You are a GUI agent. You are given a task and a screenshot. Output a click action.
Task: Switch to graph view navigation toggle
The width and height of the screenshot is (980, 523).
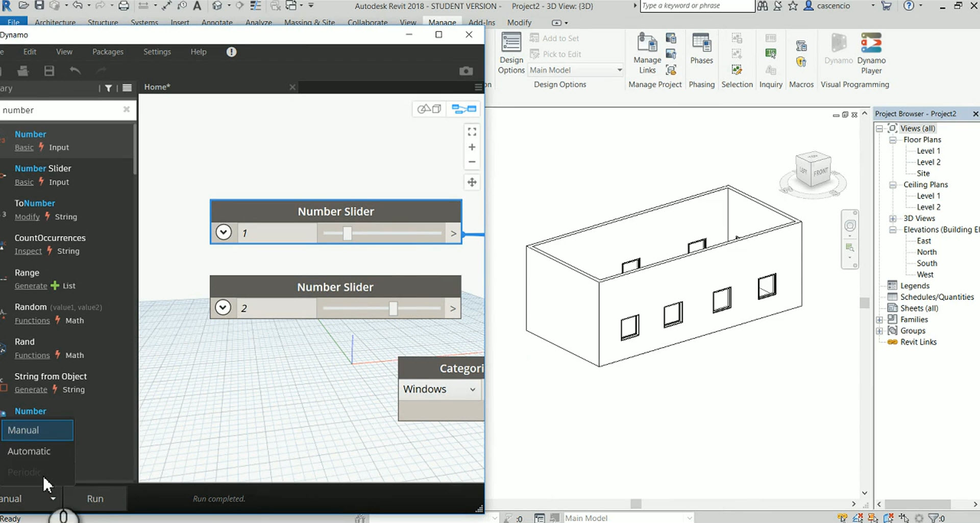(x=463, y=109)
